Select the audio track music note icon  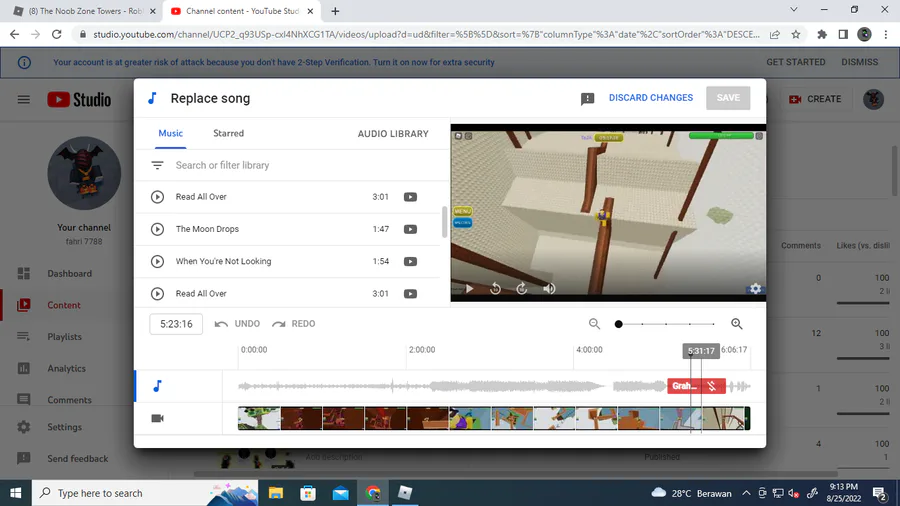(x=157, y=386)
